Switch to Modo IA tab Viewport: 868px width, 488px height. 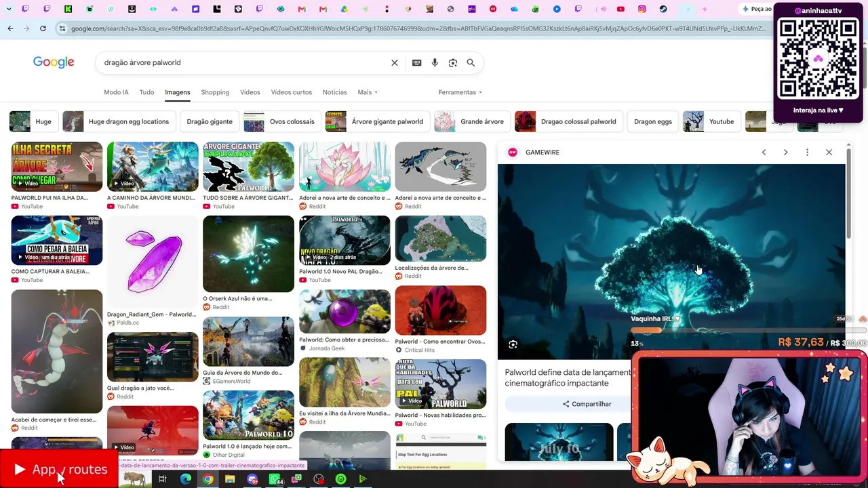116,92
